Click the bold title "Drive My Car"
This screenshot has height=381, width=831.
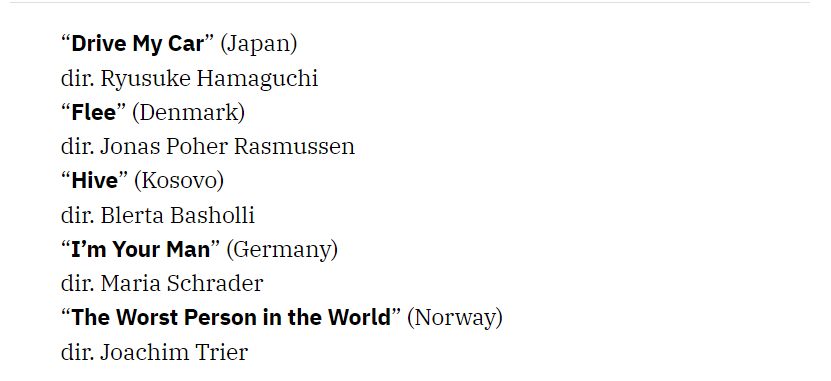[137, 43]
